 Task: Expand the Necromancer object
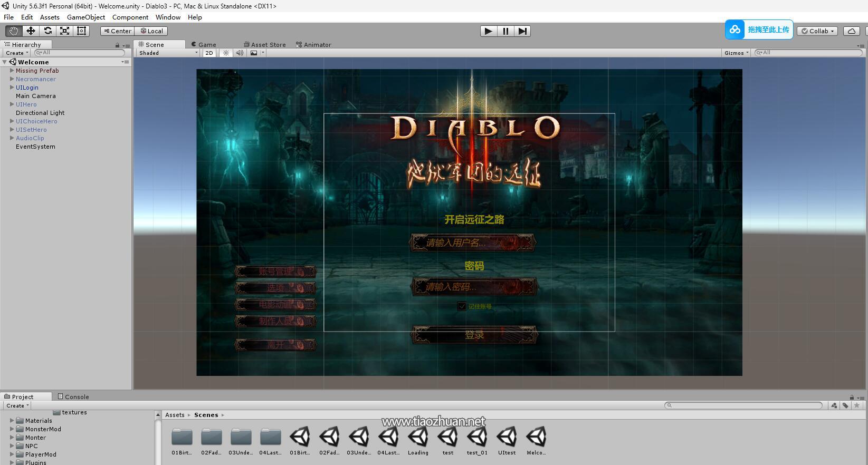click(x=12, y=79)
